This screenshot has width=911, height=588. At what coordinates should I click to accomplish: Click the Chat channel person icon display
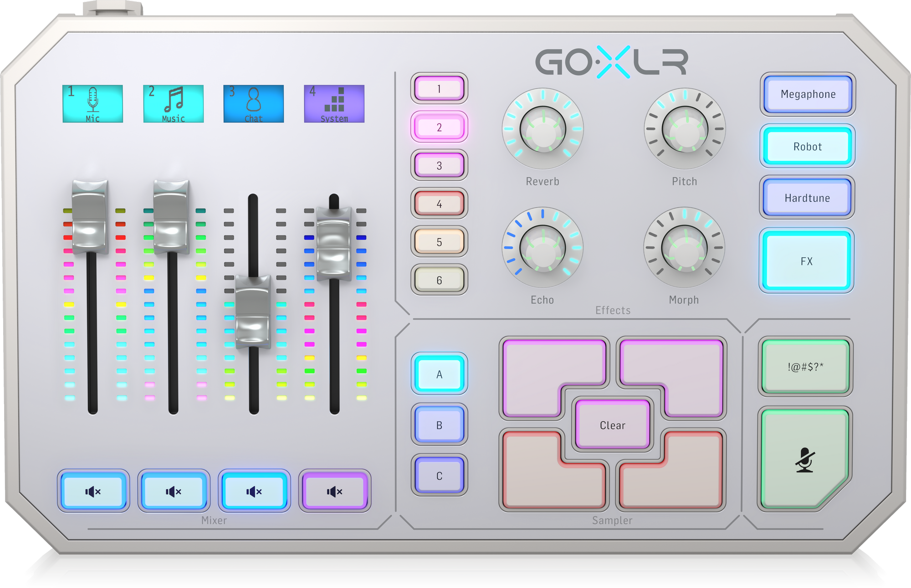point(253,104)
